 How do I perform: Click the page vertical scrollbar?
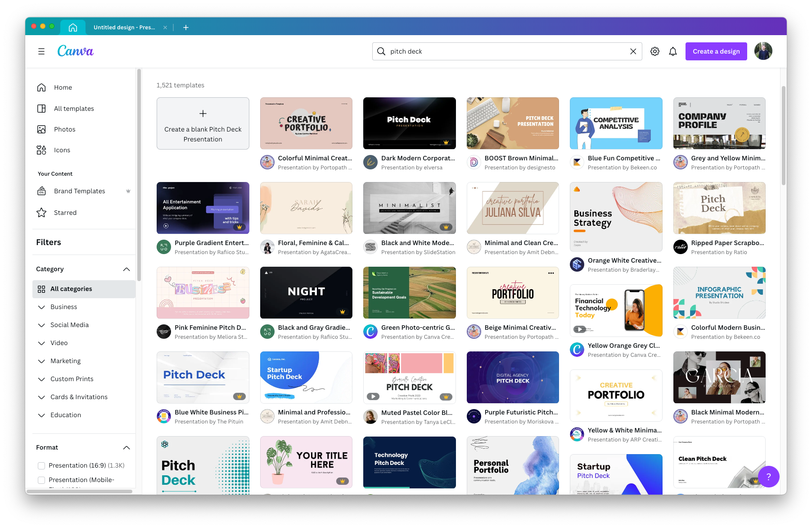[x=784, y=135]
